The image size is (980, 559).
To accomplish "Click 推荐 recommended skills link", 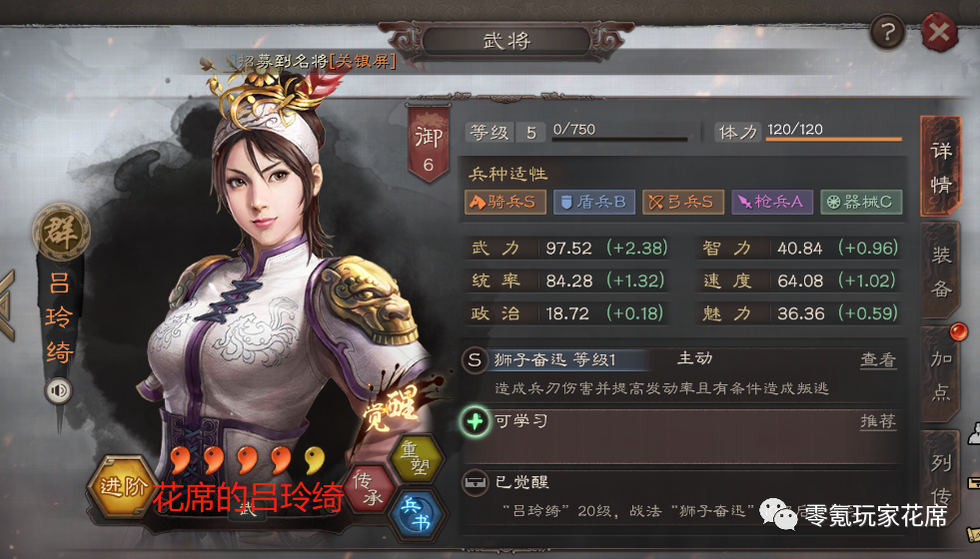I will click(877, 421).
